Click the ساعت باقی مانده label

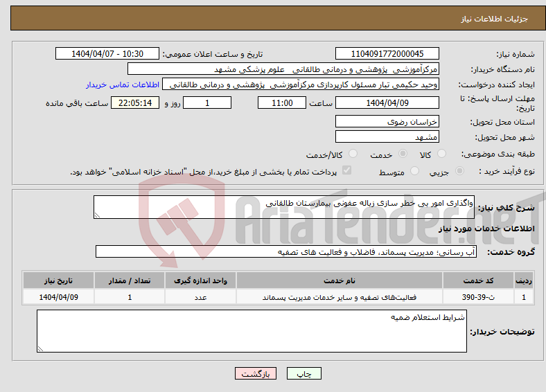pyautogui.click(x=77, y=103)
